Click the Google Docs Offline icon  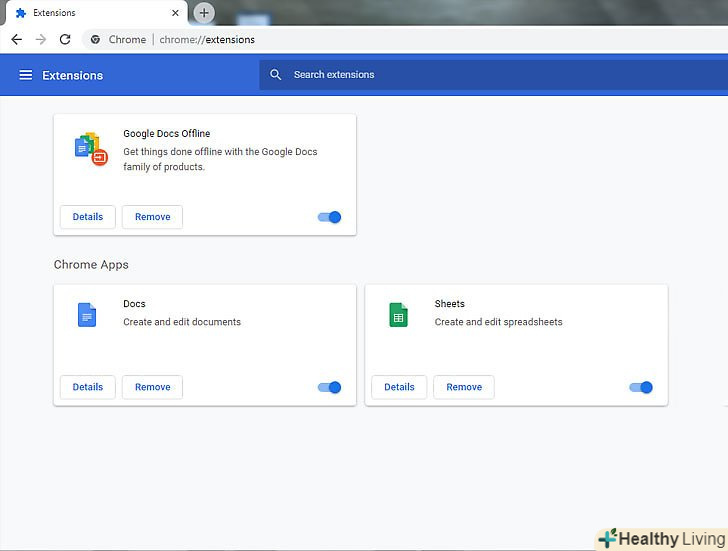(x=91, y=149)
